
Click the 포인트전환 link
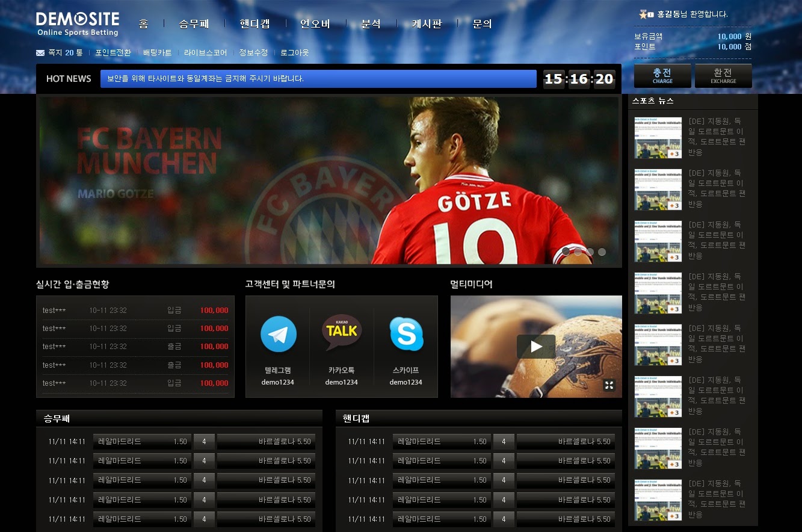[113, 53]
